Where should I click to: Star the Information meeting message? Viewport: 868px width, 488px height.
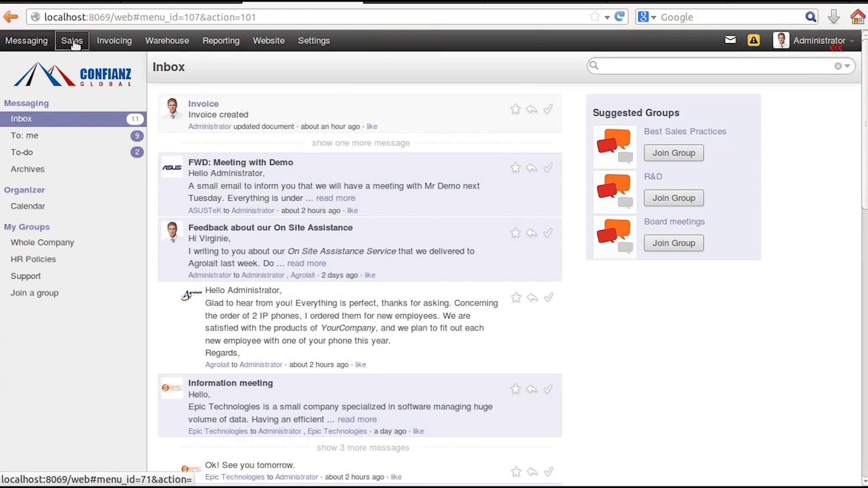[x=515, y=389]
